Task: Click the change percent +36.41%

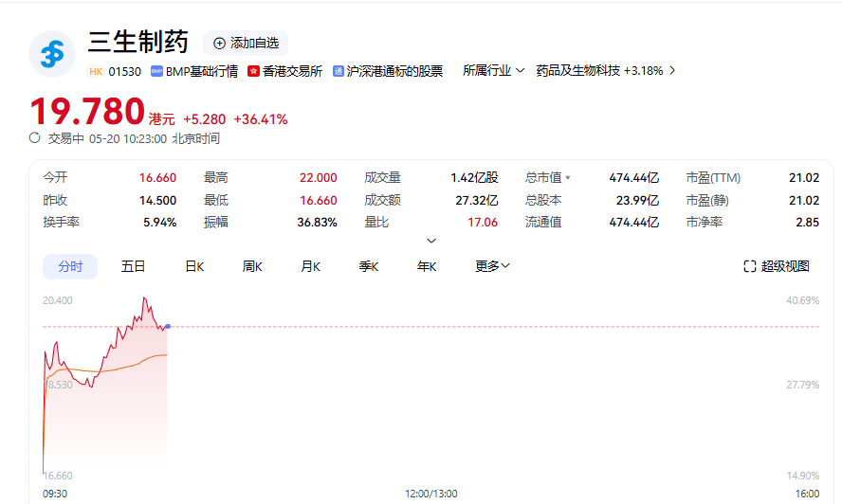Action: (261, 119)
